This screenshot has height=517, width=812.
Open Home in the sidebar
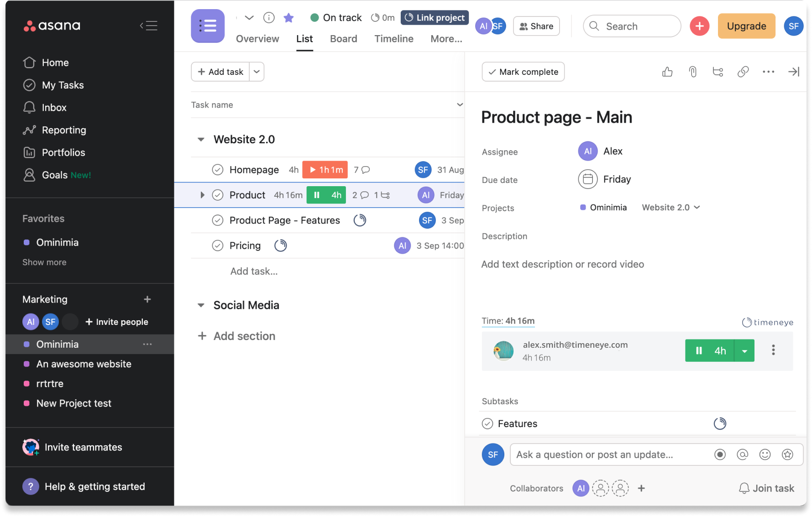tap(55, 63)
